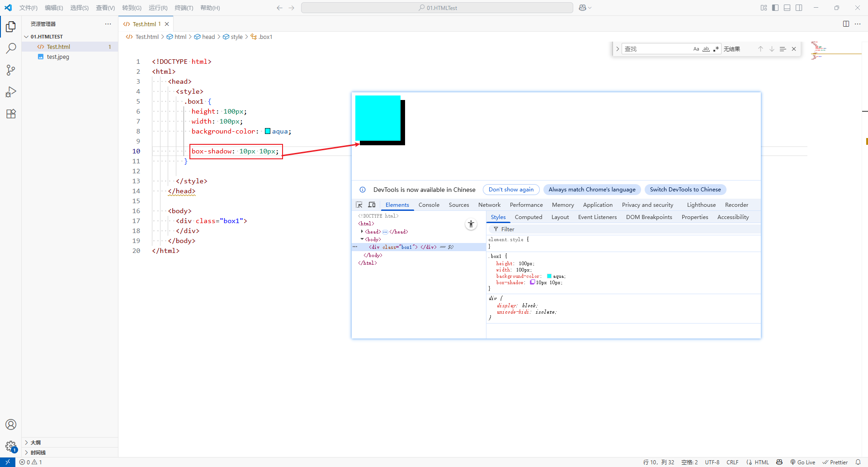Enable whole word match in find widget

click(706, 48)
